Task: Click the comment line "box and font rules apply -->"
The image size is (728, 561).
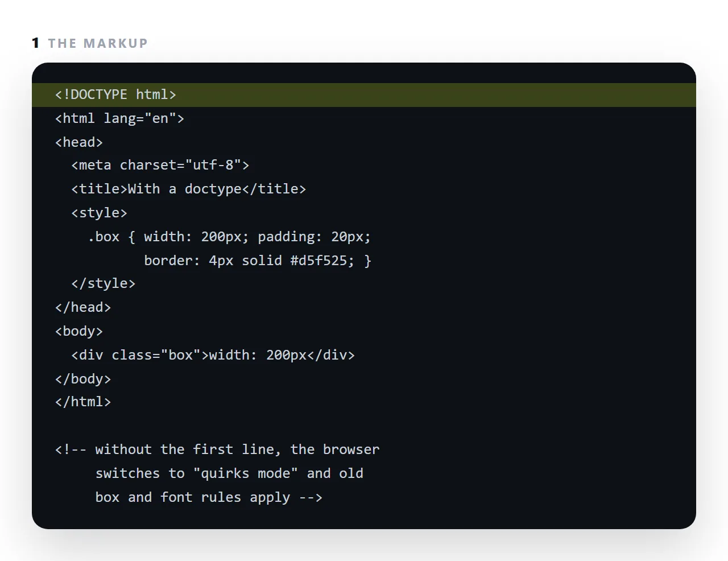Action: pyautogui.click(x=209, y=498)
